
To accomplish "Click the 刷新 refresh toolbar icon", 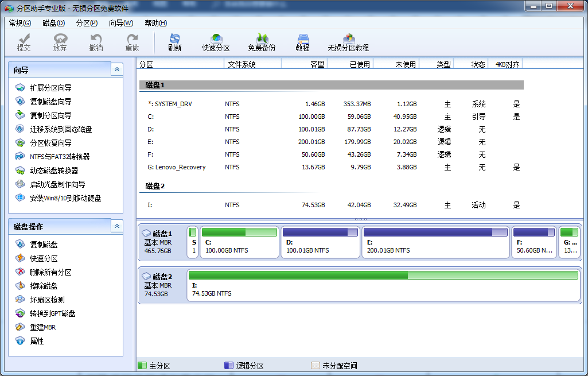I will tap(174, 42).
